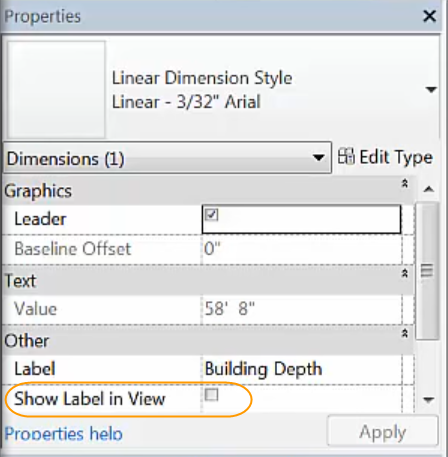This screenshot has width=448, height=457.
Task: Open the Properties help link
Action: pos(64,434)
